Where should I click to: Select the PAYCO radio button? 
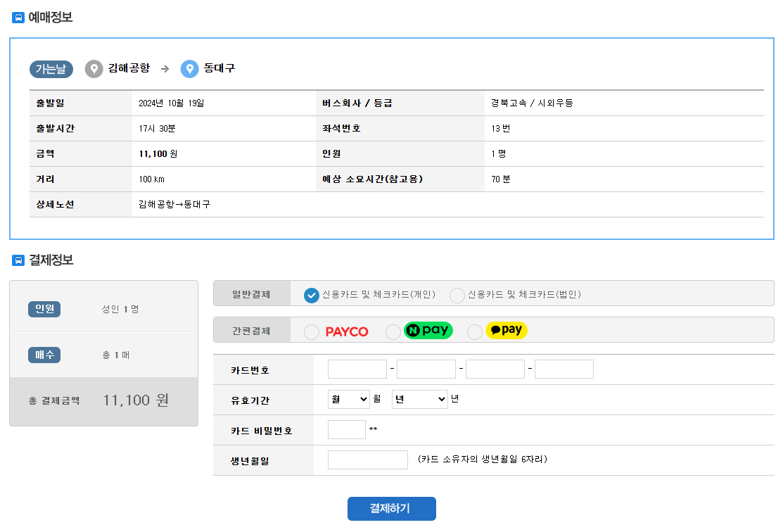(x=312, y=331)
